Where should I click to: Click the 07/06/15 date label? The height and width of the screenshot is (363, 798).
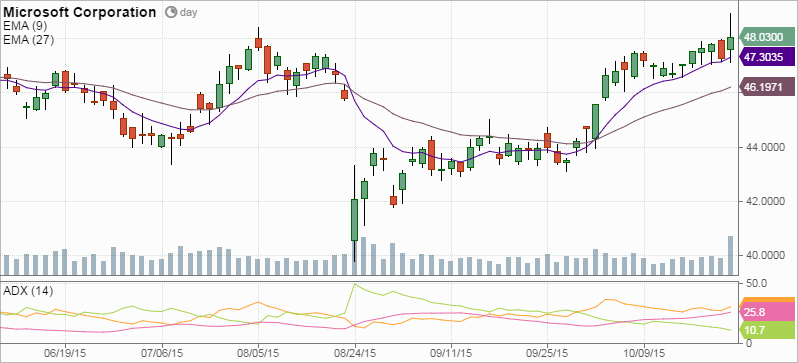point(161,352)
